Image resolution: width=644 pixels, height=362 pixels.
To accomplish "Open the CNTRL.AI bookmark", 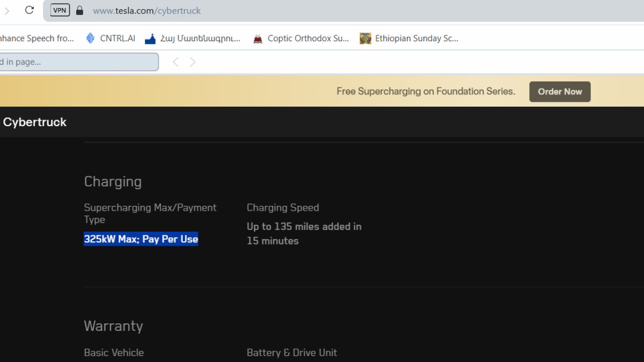I will pos(111,39).
